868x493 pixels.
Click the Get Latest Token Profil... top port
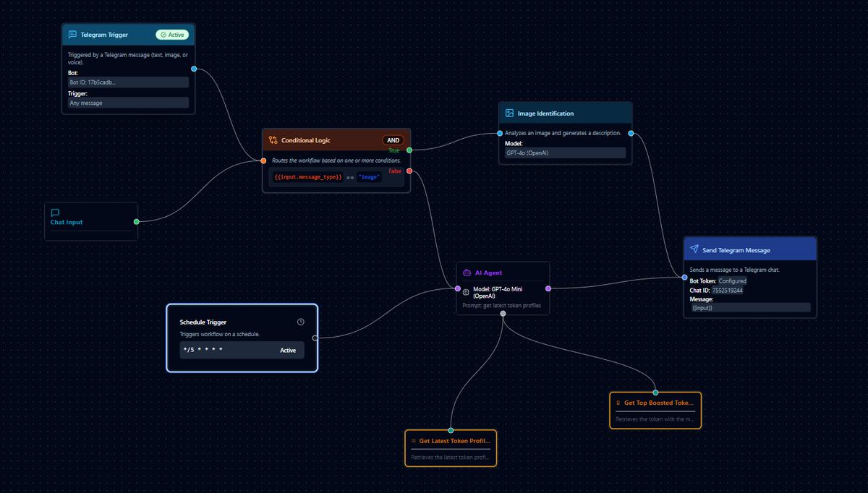[x=451, y=430]
